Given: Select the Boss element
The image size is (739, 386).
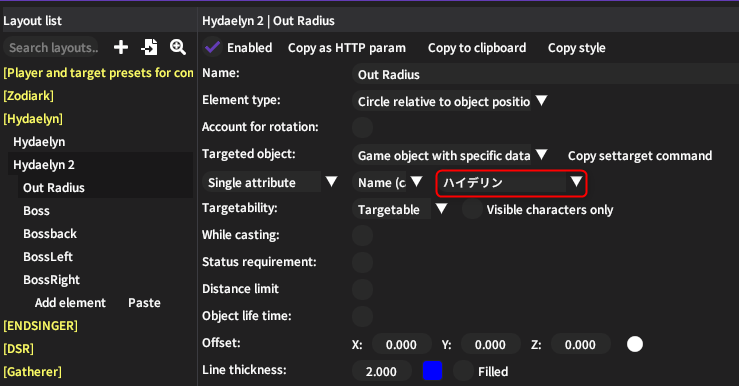Looking at the screenshot, I should click(x=36, y=211).
